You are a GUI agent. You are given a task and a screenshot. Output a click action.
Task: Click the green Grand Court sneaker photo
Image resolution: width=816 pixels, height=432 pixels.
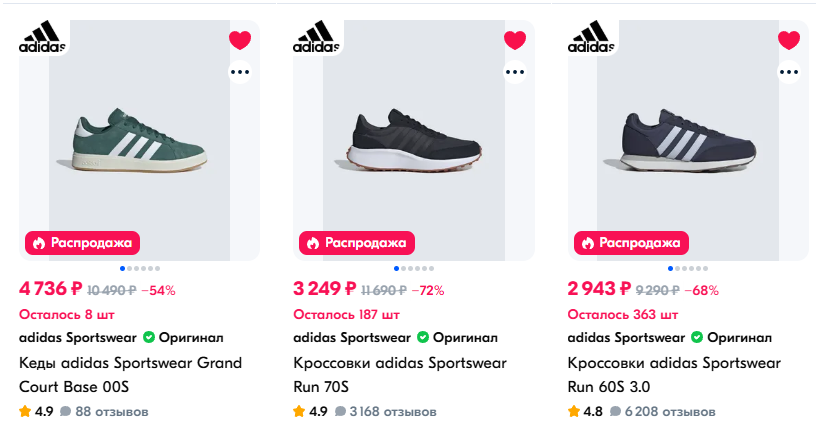click(x=139, y=140)
